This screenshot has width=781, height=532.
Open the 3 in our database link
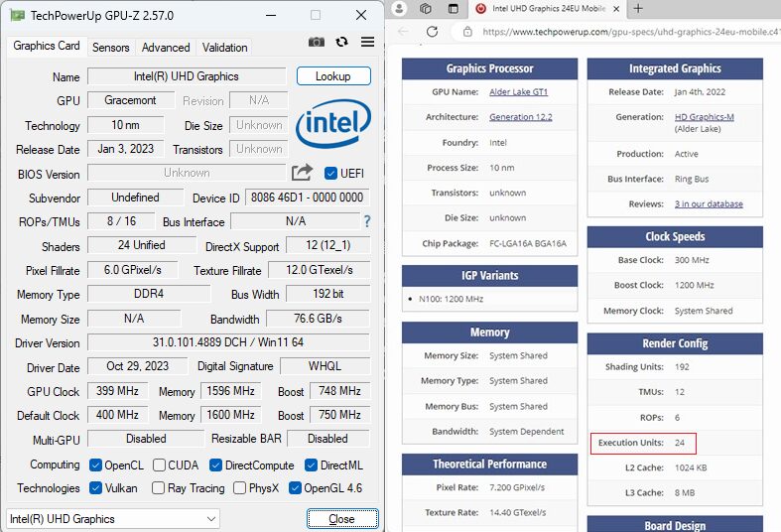[x=709, y=203]
